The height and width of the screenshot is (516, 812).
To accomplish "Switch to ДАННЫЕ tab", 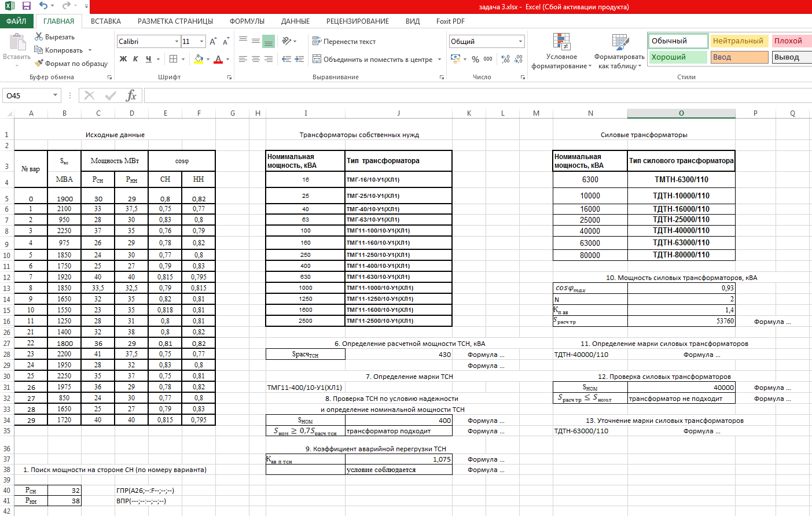I will coord(295,21).
